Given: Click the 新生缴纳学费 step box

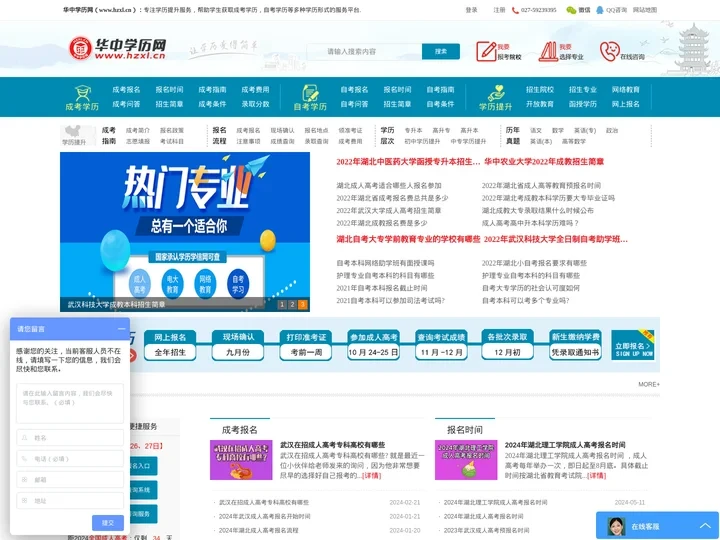Looking at the screenshot, I should (575, 345).
